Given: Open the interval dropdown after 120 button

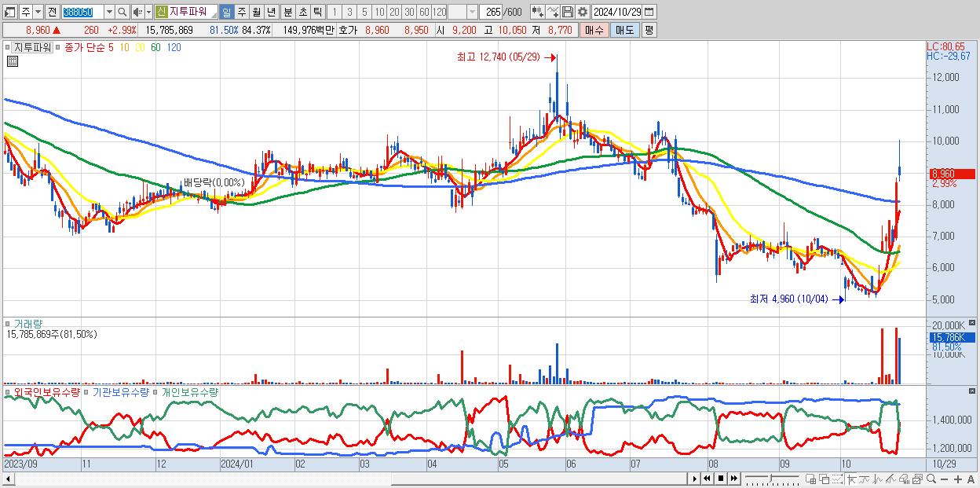Looking at the screenshot, I should click(x=472, y=12).
